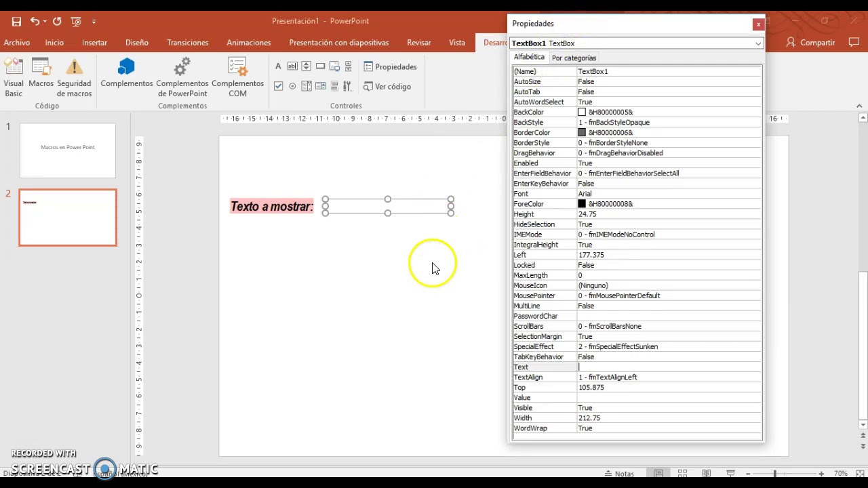Select the Image control icon
The width and height of the screenshot is (868, 488).
pos(334,66)
